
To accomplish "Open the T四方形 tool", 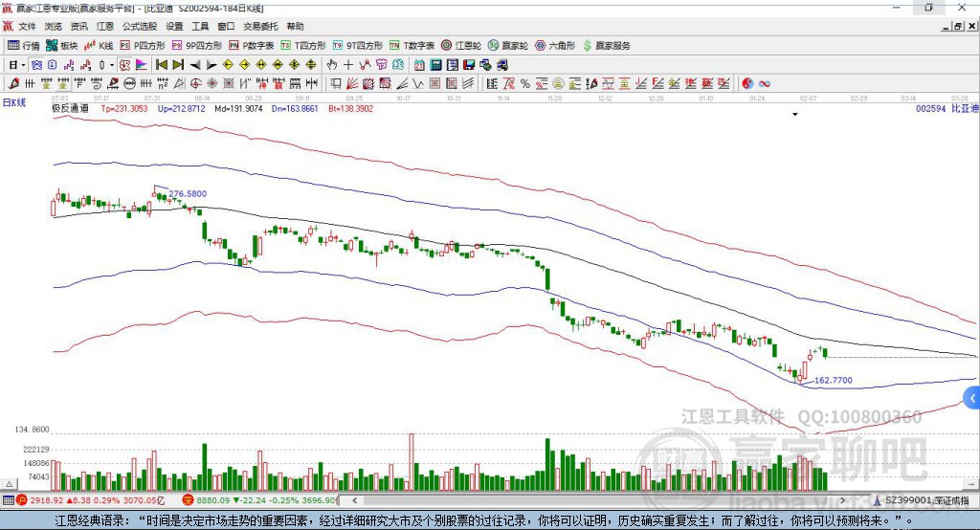I will coord(303,46).
